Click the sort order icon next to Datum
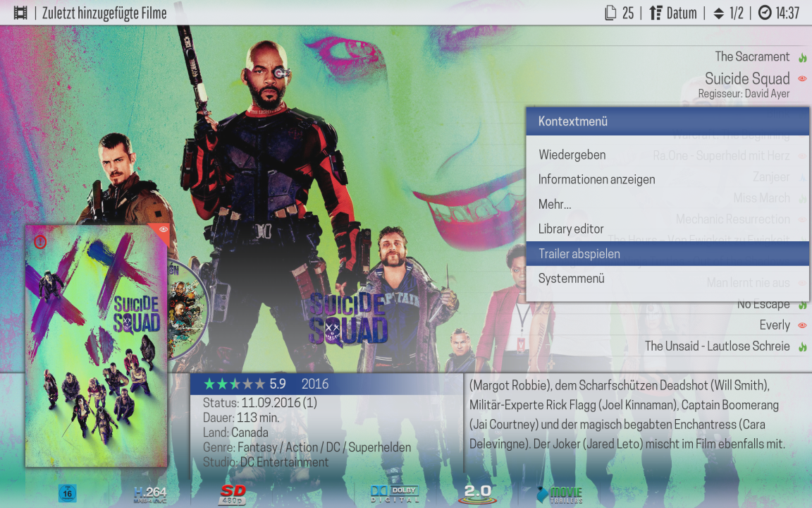 [656, 13]
